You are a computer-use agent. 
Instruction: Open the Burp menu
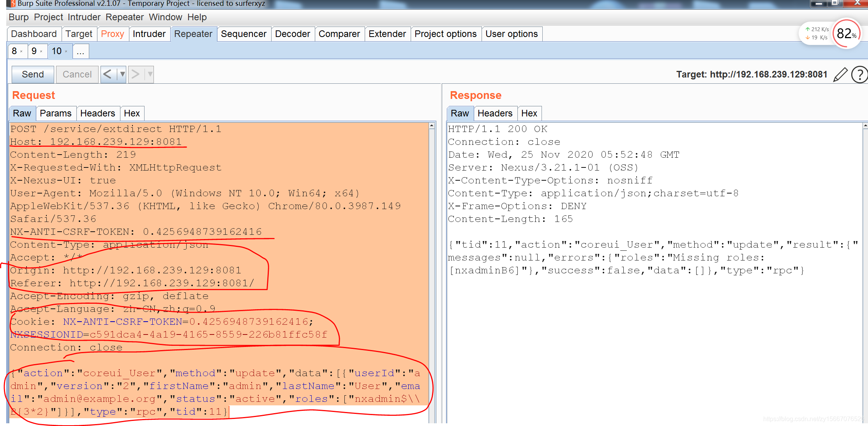[19, 17]
